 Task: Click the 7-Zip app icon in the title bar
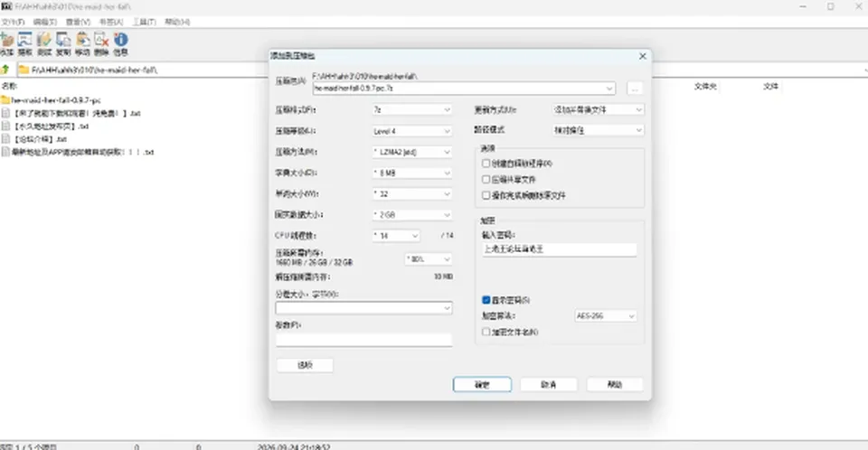point(6,6)
